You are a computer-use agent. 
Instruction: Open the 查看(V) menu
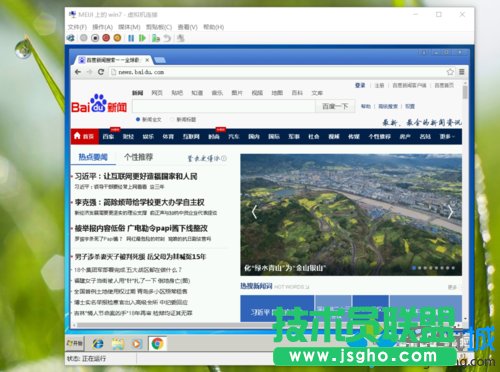click(x=187, y=27)
